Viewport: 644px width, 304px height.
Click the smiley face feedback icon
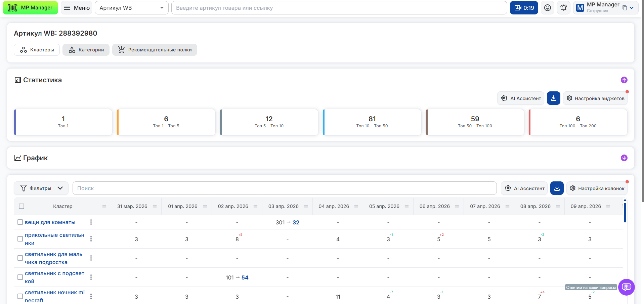[x=548, y=8]
